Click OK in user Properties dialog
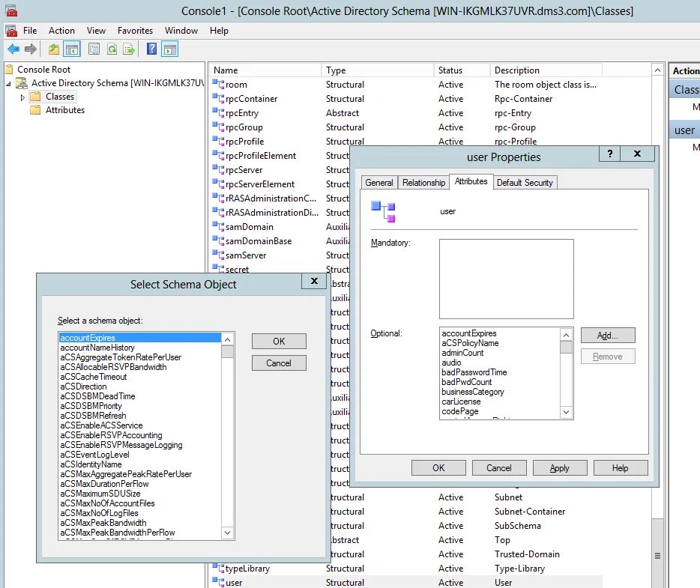 tap(438, 468)
